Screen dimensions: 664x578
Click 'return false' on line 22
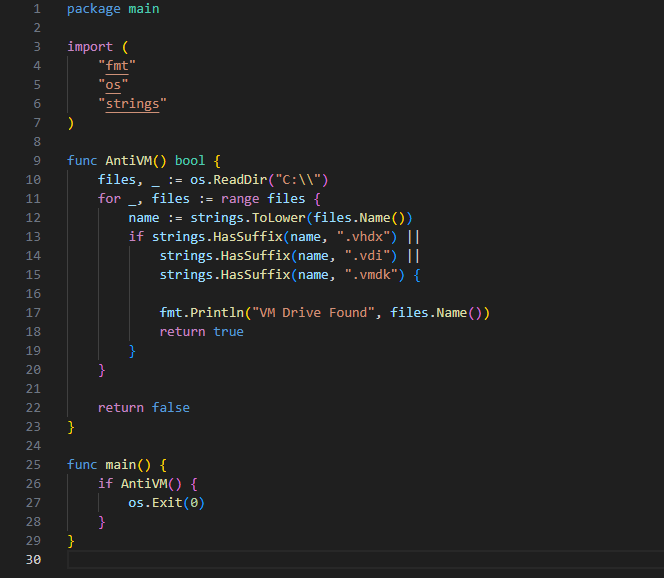pyautogui.click(x=144, y=407)
